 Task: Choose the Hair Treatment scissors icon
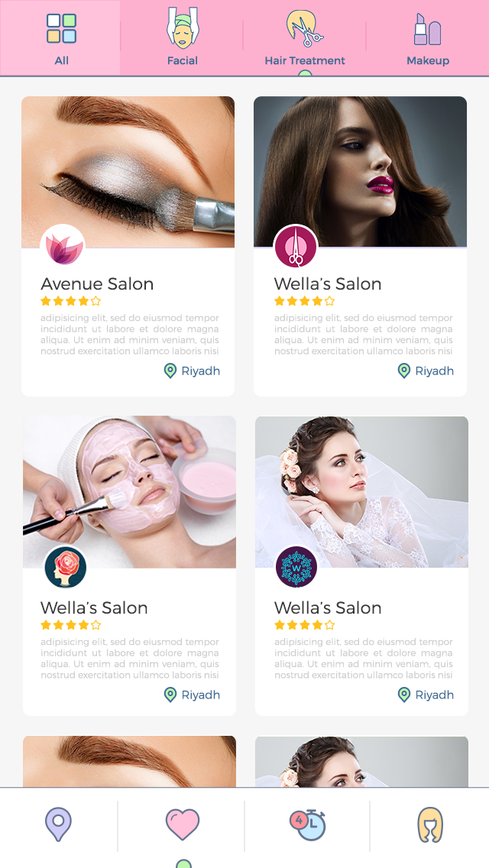point(304,28)
